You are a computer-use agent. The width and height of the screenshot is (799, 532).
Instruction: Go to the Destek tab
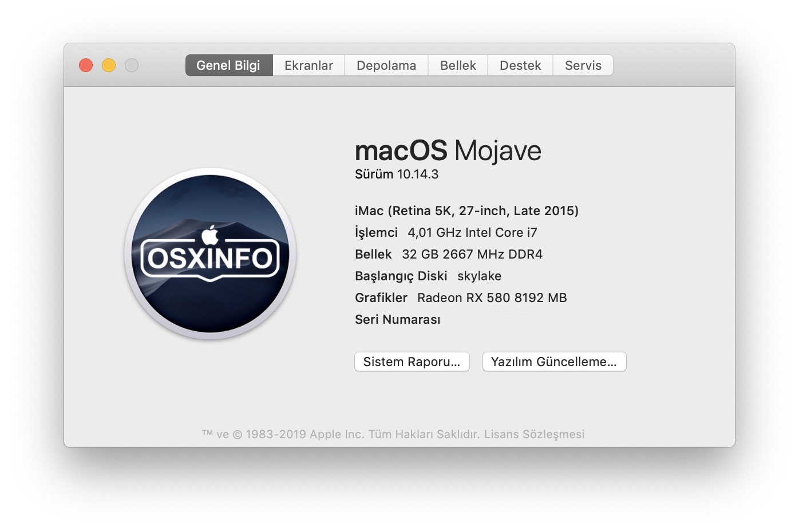click(x=520, y=65)
